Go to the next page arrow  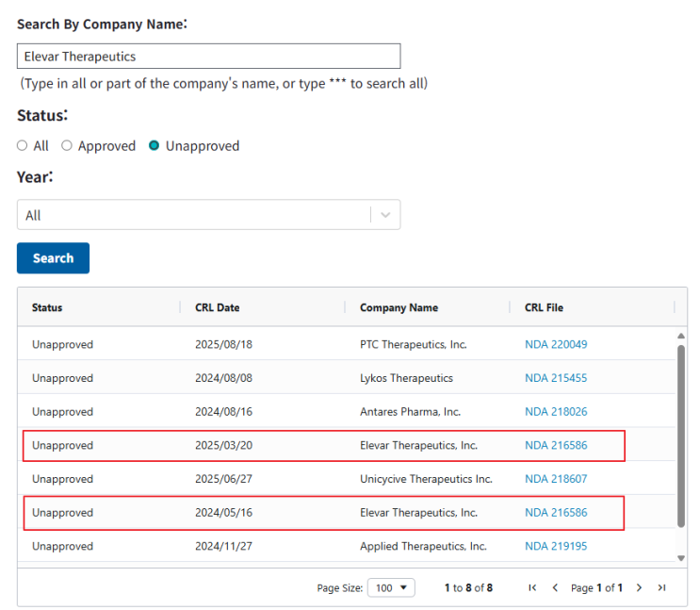point(639,587)
